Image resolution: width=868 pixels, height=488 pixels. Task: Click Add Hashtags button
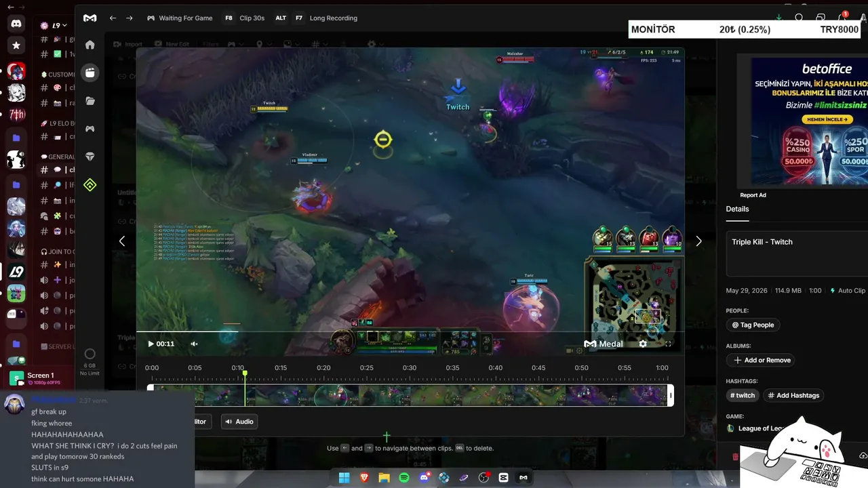(x=793, y=395)
